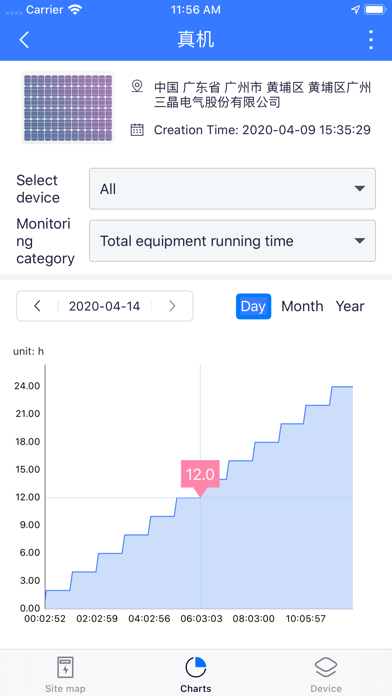The image size is (392, 696).
Task: Go to previous date with left chevron
Action: (38, 306)
